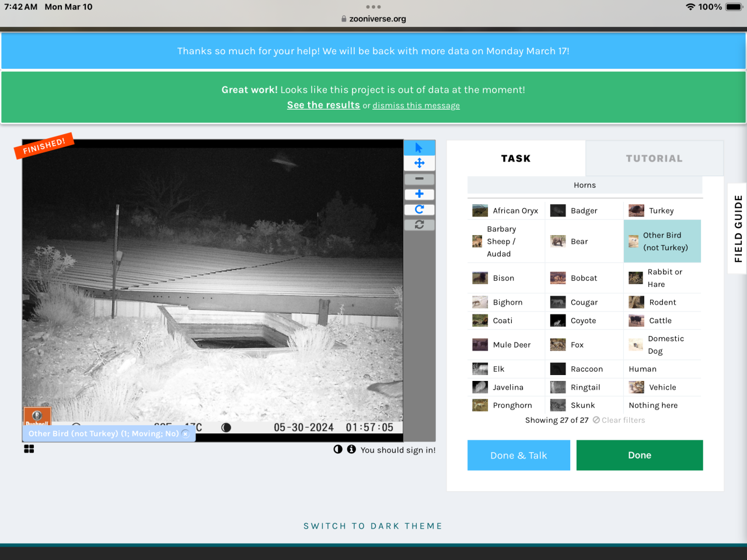Tap the battery indicator

[x=734, y=7]
